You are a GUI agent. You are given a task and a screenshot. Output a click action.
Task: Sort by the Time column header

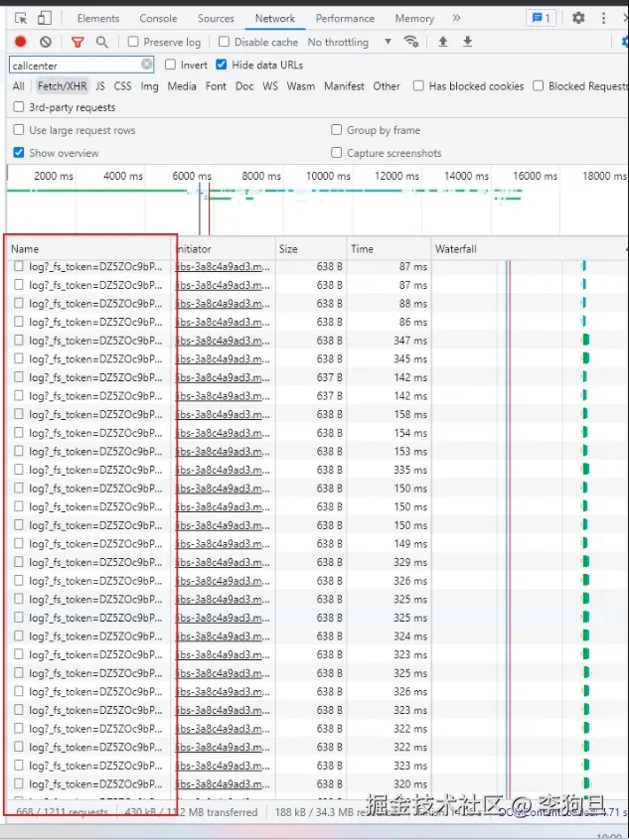389,248
